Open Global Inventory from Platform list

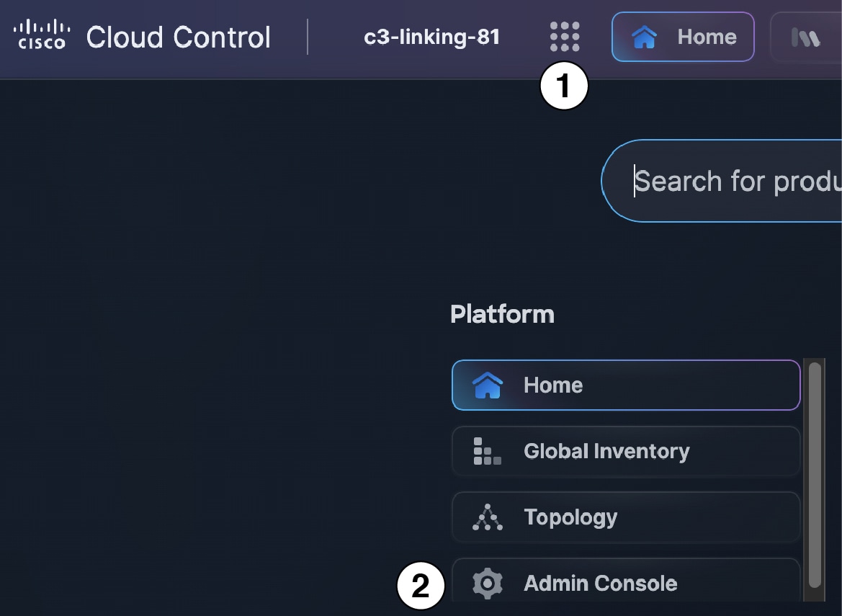coord(626,451)
